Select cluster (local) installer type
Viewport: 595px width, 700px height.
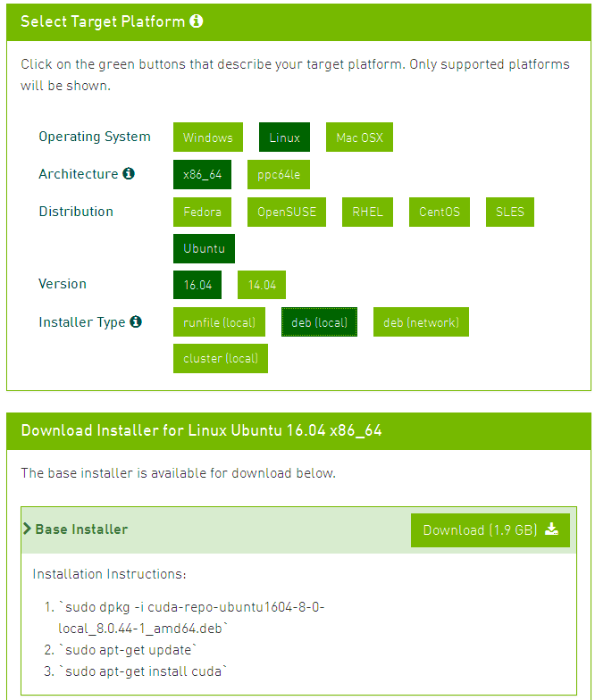(x=220, y=359)
